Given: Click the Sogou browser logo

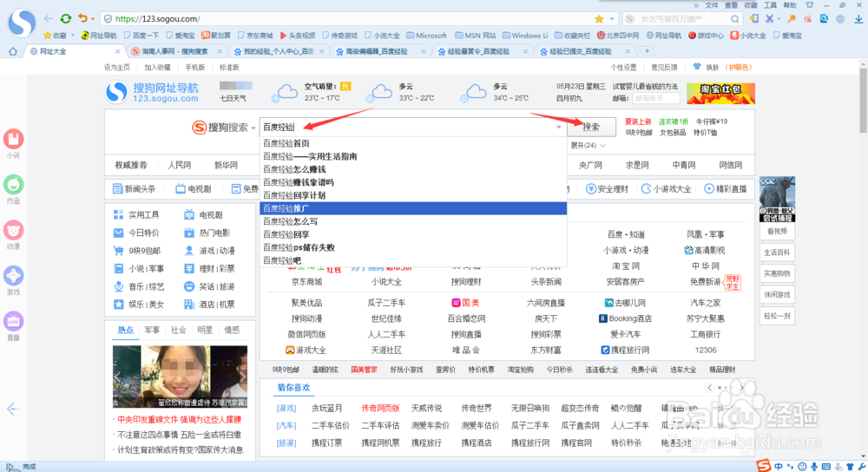Looking at the screenshot, I should [x=22, y=23].
